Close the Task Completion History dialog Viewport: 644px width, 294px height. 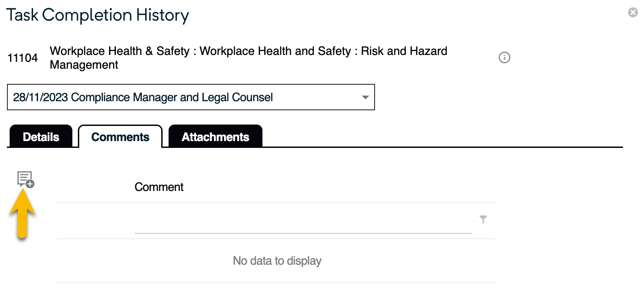click(633, 13)
